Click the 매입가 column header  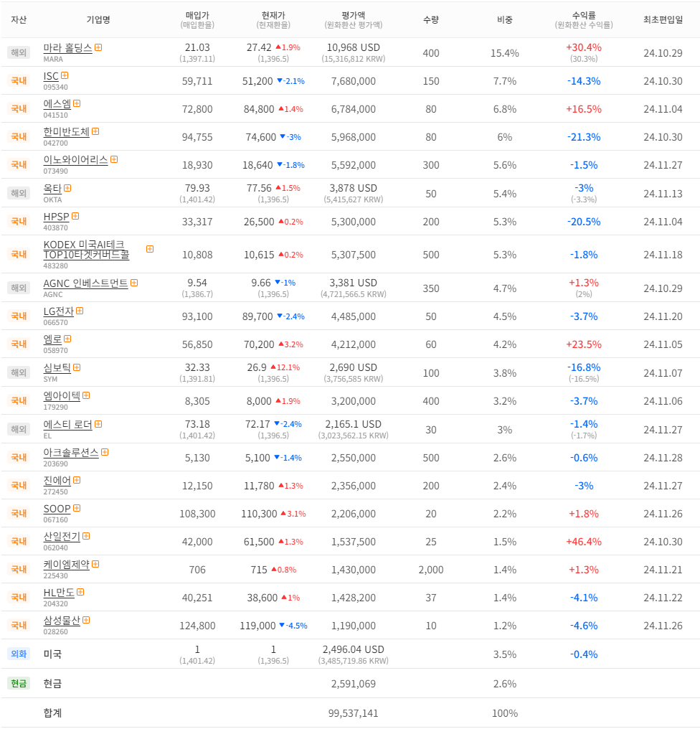click(197, 15)
